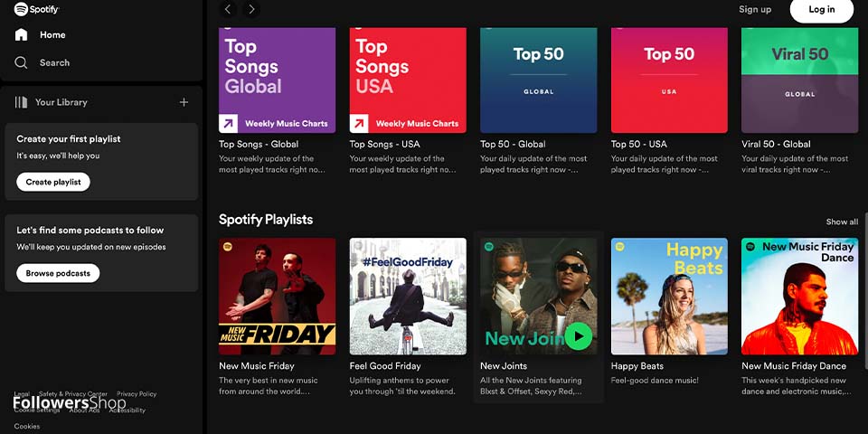This screenshot has height=434, width=868.
Task: Open Viral 50 Global cover
Action: pyautogui.click(x=799, y=80)
